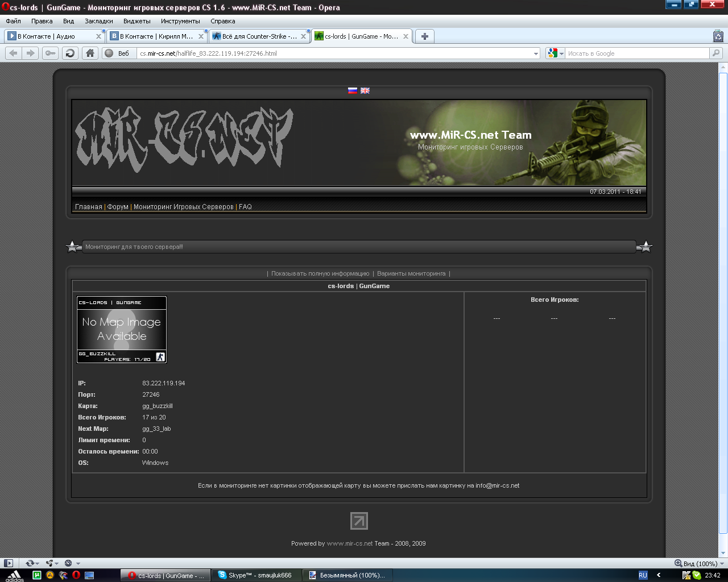728x582 pixels.
Task: Launch the green H quick launch icon
Action: pyautogui.click(x=37, y=575)
